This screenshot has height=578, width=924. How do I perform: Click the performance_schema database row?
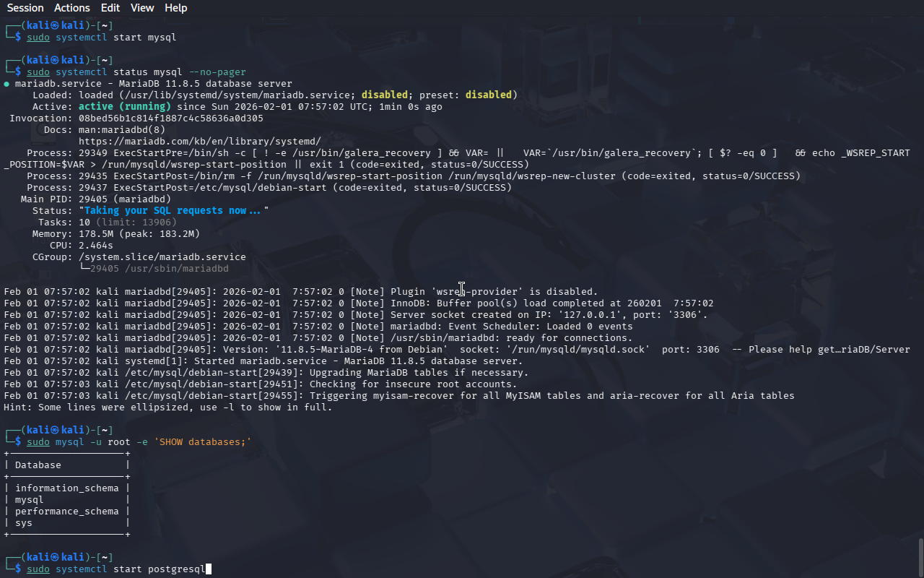coord(66,512)
